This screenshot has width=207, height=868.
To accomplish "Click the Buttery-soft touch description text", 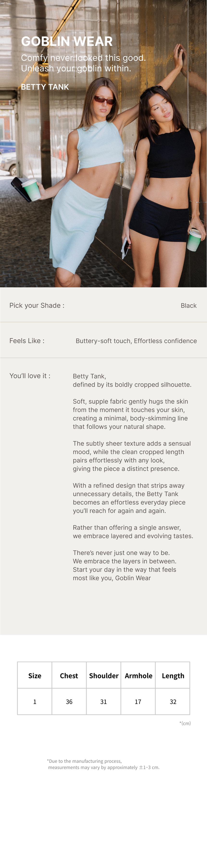I will tap(136, 341).
